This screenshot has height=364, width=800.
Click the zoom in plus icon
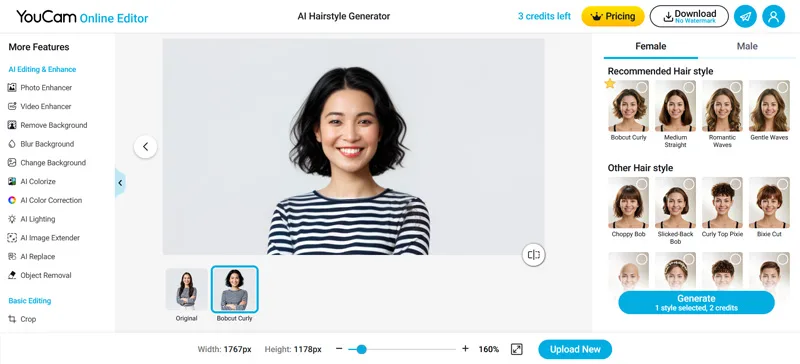coord(465,349)
